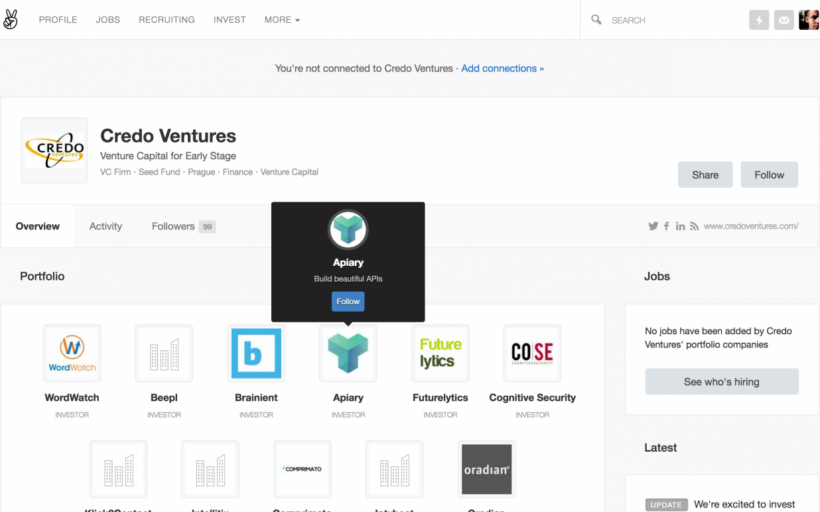Open the WordWatch portfolio logo

(x=72, y=353)
